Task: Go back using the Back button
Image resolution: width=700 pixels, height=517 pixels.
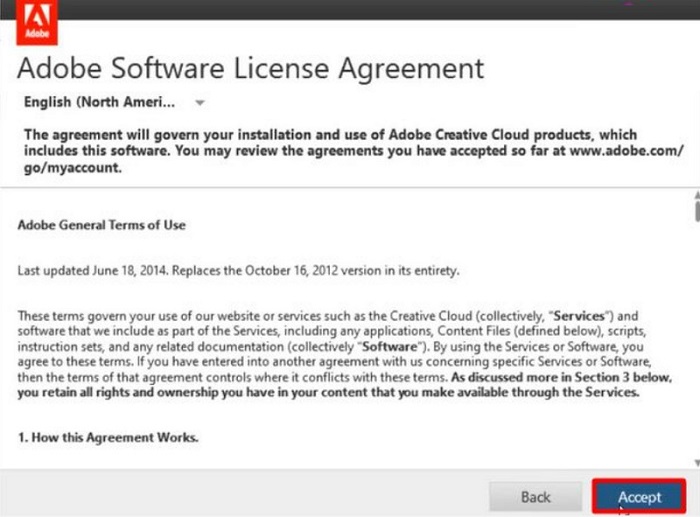Action: (x=535, y=496)
